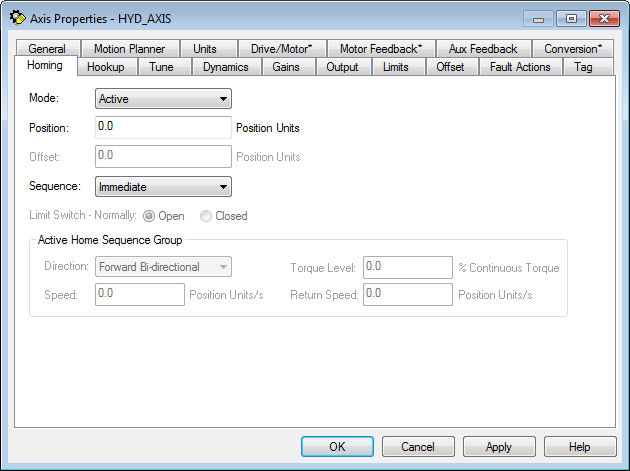Open the Direction dropdown Forward Bi-directional

pos(164,267)
